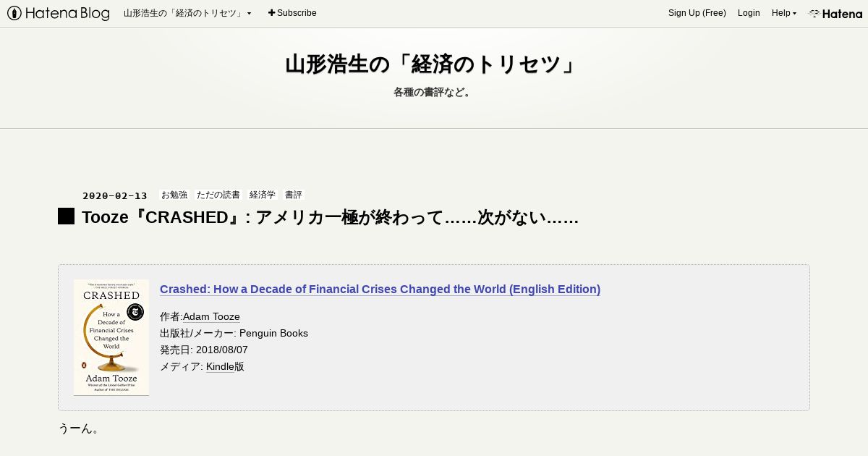Screen dimensions: 868x456
Task: Select release date 2018/08/07 text
Action: (222, 350)
